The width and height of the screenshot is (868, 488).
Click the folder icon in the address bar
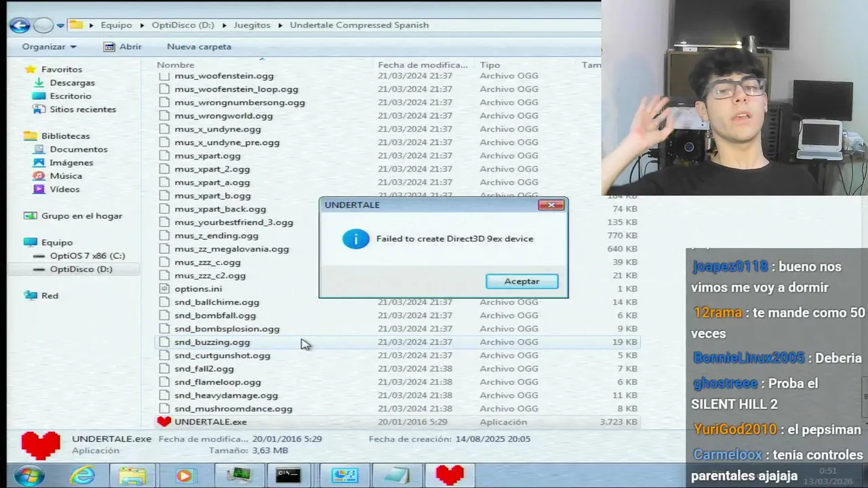click(77, 25)
